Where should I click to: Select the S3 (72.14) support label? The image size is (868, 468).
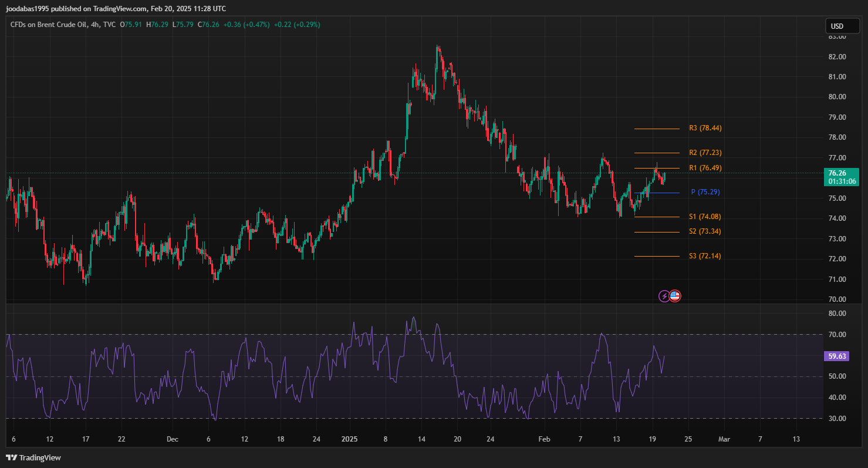[705, 256]
